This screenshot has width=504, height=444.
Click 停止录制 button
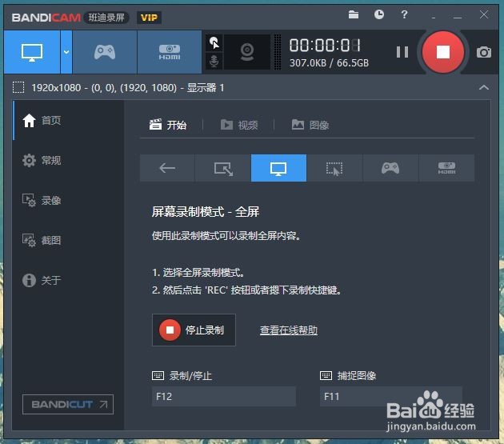pos(194,330)
